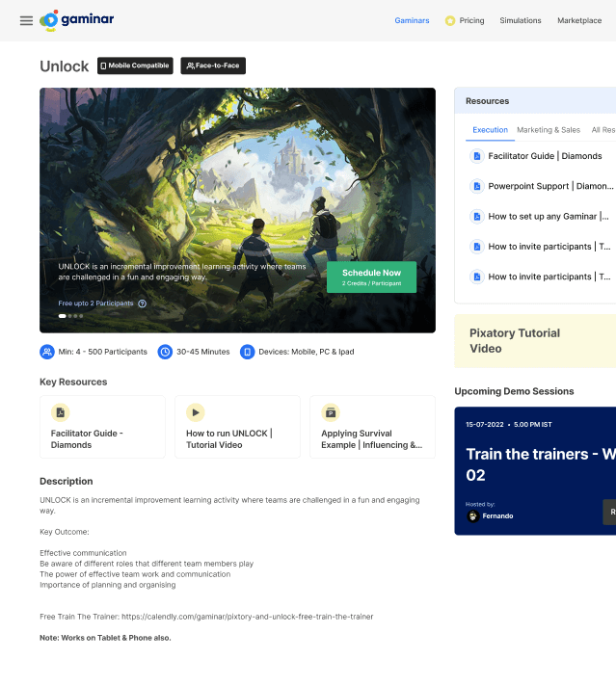616x686 pixels.
Task: Switch to the Execution resources tab
Action: coord(490,130)
